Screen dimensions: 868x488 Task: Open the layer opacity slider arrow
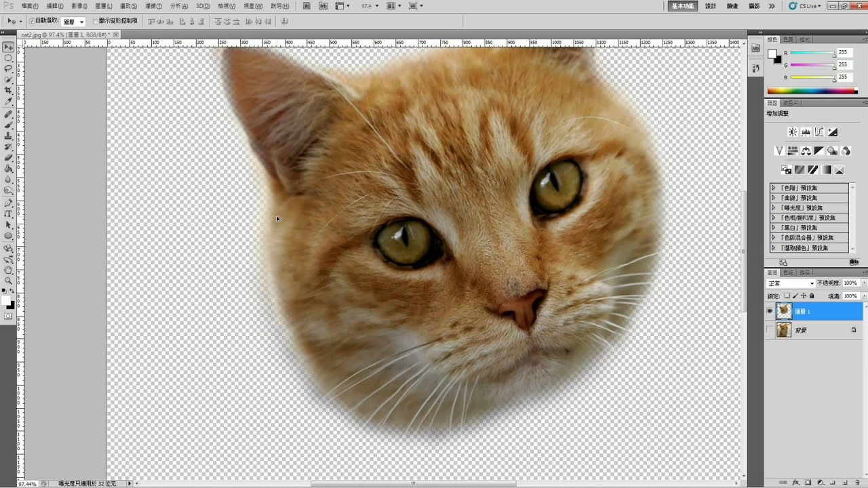[865, 283]
